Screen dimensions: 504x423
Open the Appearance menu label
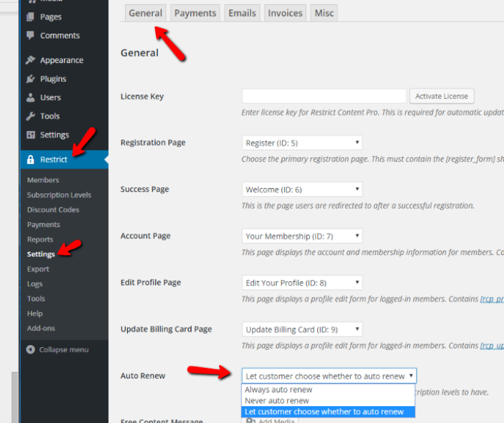pyautogui.click(x=61, y=60)
